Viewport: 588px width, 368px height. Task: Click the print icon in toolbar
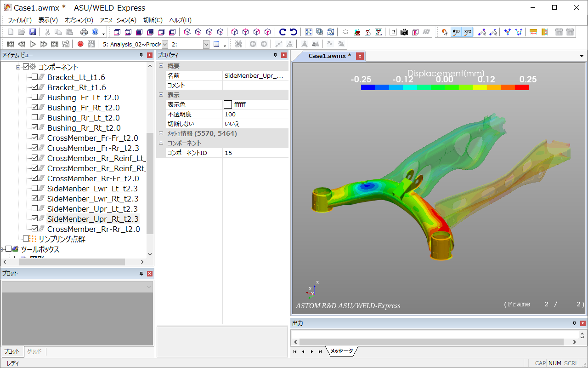pos(84,32)
